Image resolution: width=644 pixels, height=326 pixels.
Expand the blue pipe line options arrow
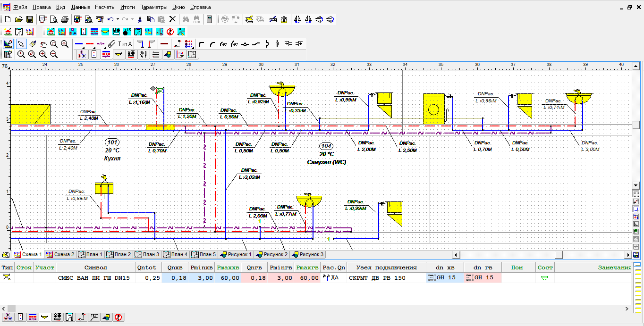pos(84,47)
